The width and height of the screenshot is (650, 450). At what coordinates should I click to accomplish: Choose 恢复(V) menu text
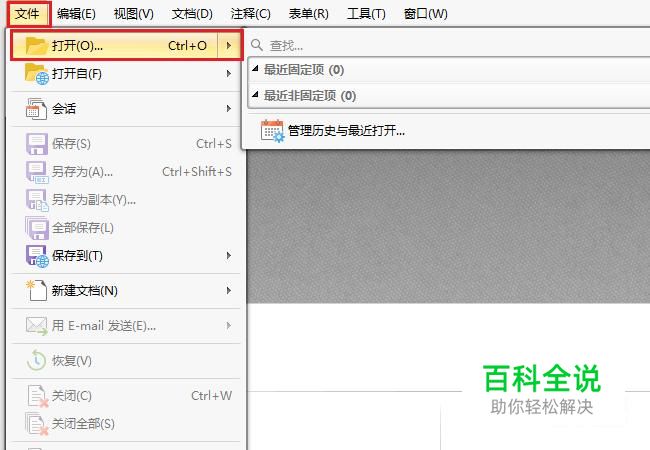(72, 360)
